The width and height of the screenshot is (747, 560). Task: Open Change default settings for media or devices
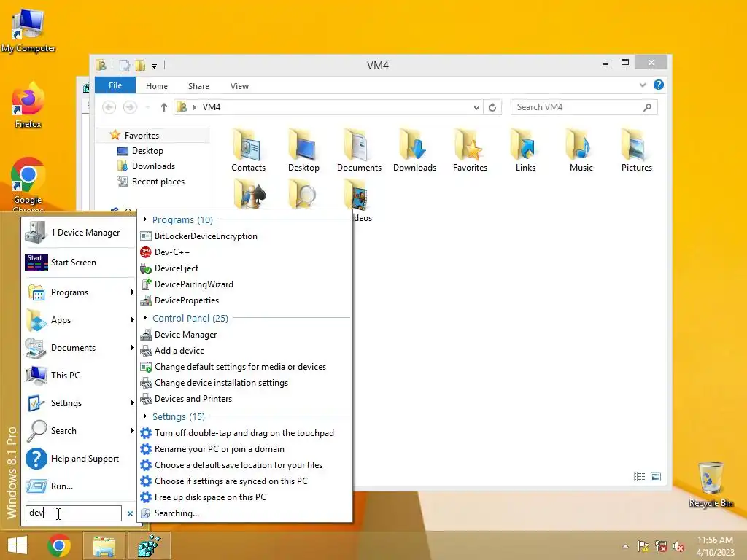[245, 367]
